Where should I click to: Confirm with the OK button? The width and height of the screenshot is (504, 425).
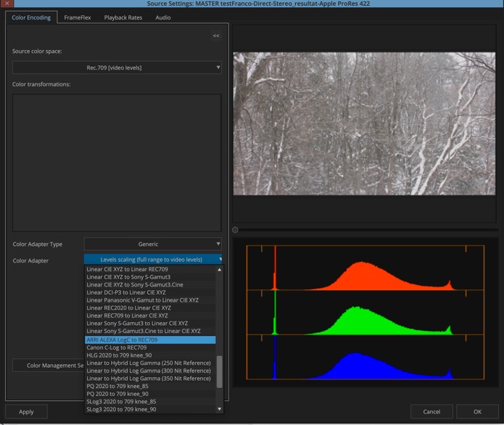pos(477,411)
